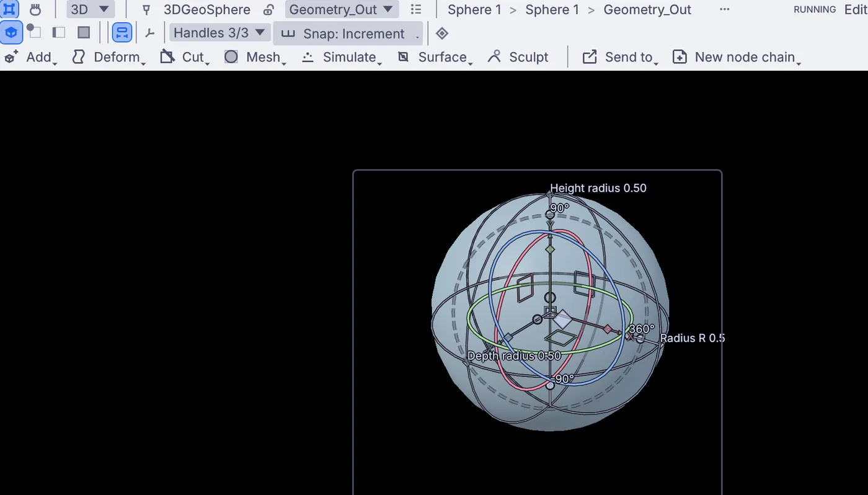Toggle the lock icon next to 3DGeoSphere
Viewport: 868px width, 495px height.
(x=268, y=10)
